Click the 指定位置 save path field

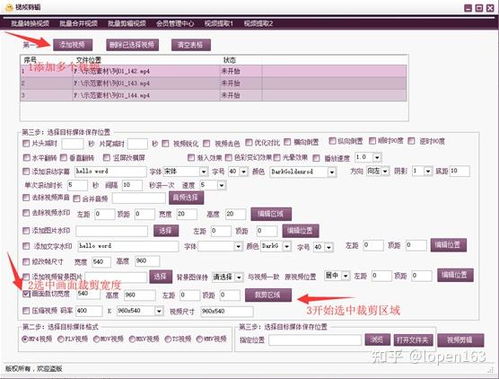click(315, 340)
